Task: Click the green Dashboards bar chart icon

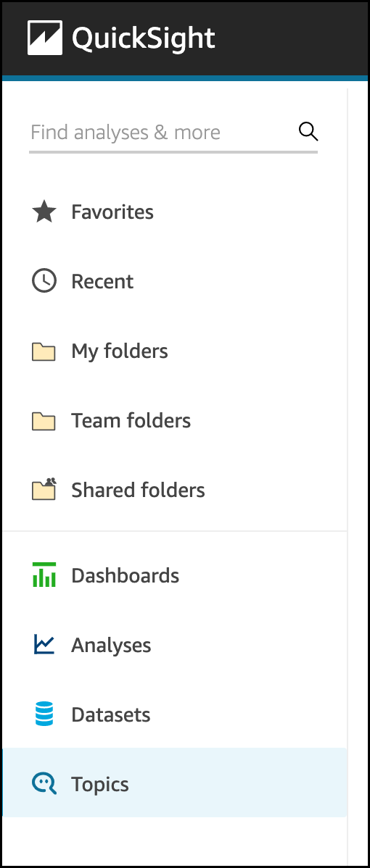Action: click(x=44, y=575)
